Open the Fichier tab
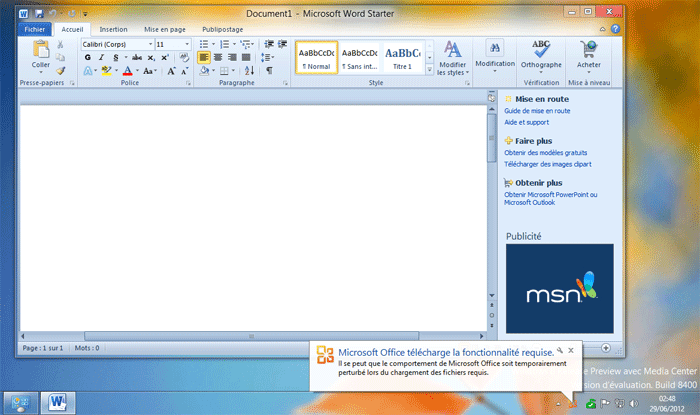This screenshot has width=700, height=415. [x=34, y=29]
